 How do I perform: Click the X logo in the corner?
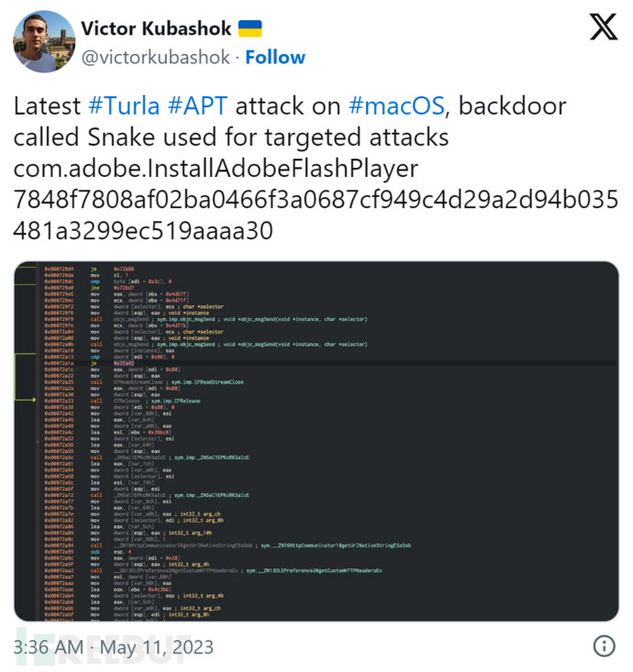tap(603, 28)
